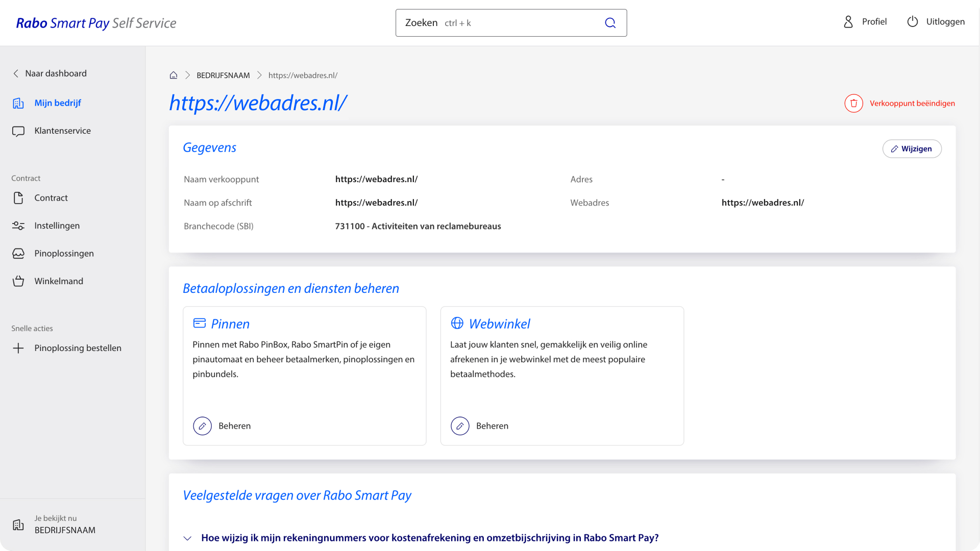
Task: Click the search magnifier icon
Action: coord(610,23)
